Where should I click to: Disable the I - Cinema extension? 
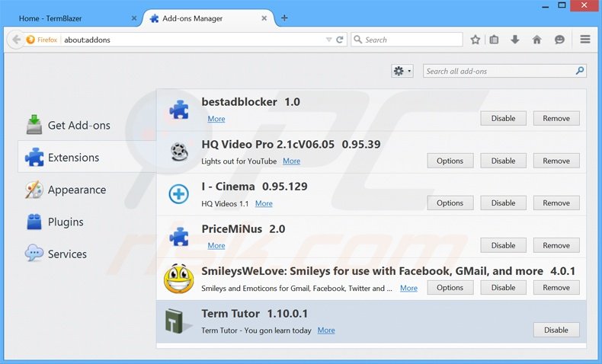pos(503,203)
